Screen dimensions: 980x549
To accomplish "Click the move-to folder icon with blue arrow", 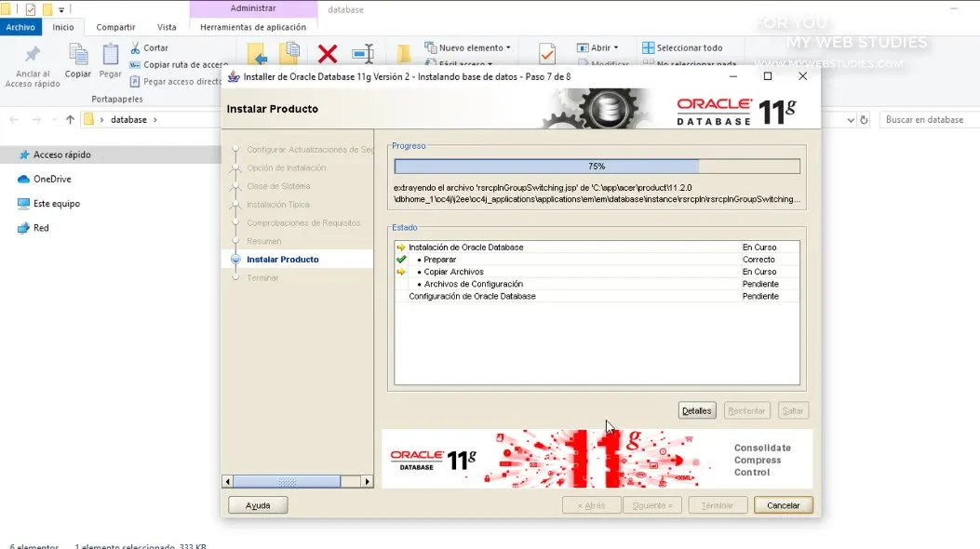I will point(256,54).
